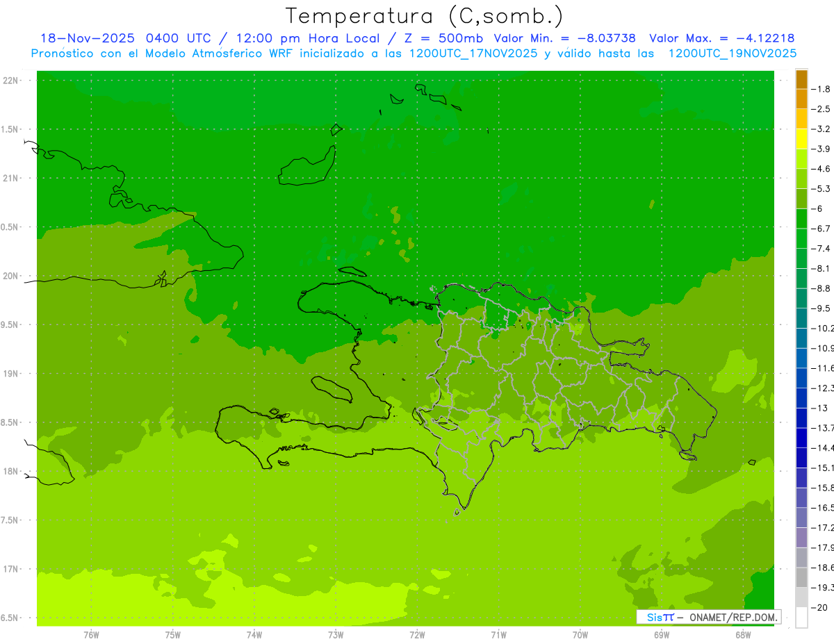This screenshot has width=834, height=644.
Task: Click the -15.8 colorbar label
Action: pyautogui.click(x=824, y=488)
